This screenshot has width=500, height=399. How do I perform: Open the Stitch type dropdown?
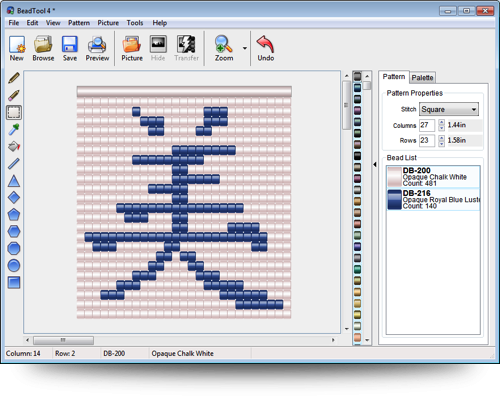(x=449, y=109)
